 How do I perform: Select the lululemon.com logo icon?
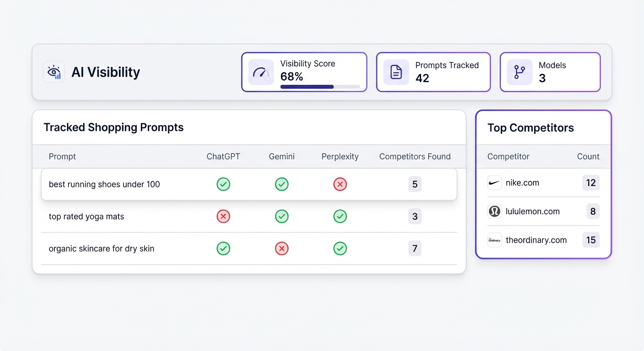click(494, 211)
